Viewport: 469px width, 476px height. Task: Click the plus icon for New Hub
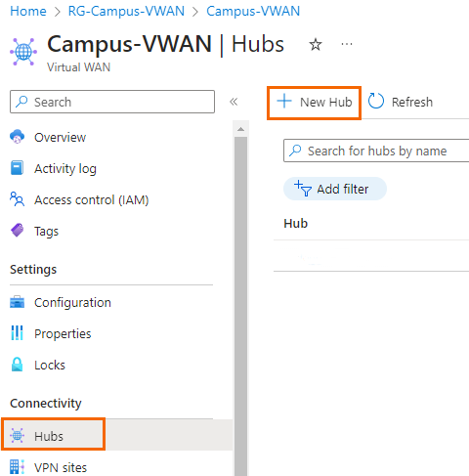coord(284,101)
